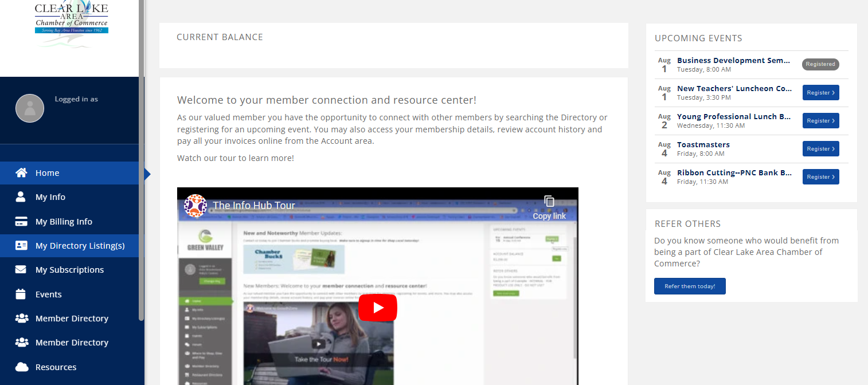This screenshot has height=385, width=868.
Task: Click the My Directory Listing(s) badge icon
Action: pos(22,245)
